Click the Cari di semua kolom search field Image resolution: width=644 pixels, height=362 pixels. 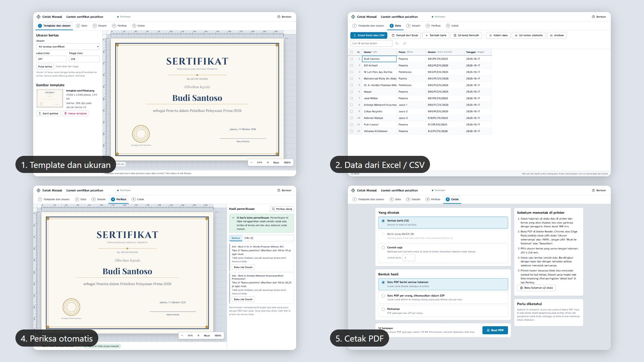(x=371, y=43)
